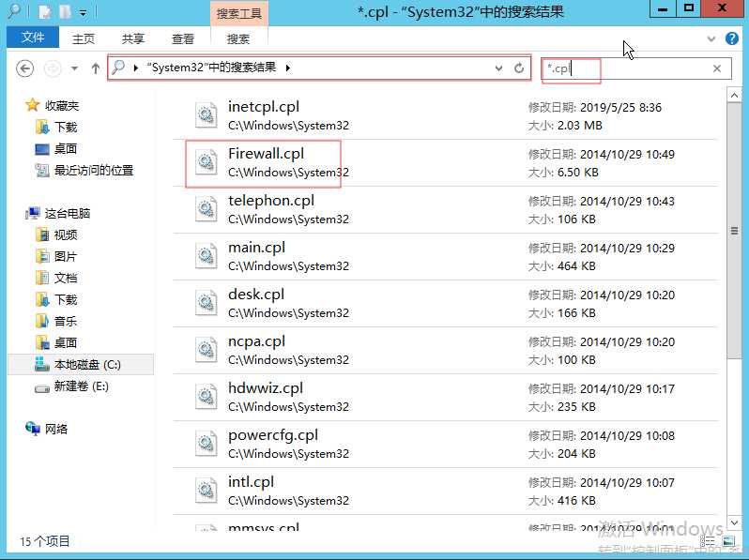Select the telephon.cpl file icon
The height and width of the screenshot is (560, 749).
coord(206,209)
